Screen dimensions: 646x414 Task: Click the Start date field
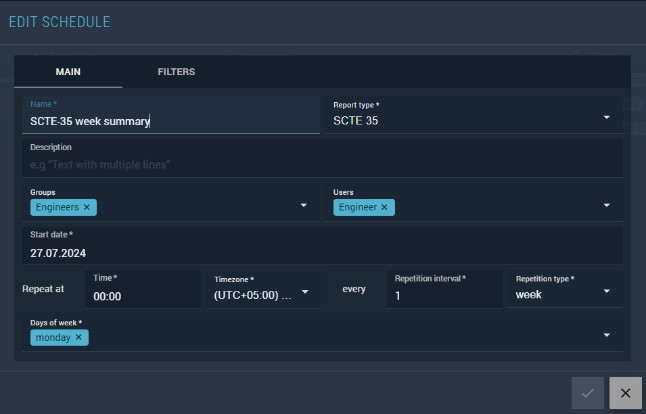(x=320, y=253)
